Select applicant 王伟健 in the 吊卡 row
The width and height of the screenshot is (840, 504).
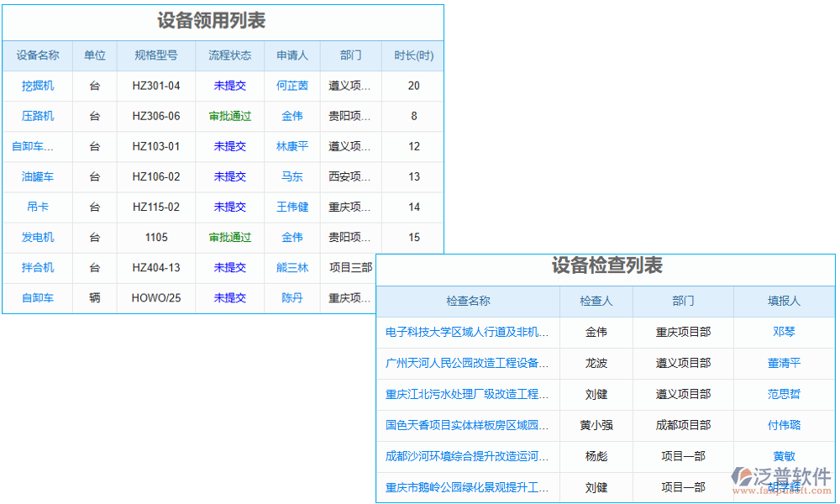click(291, 207)
